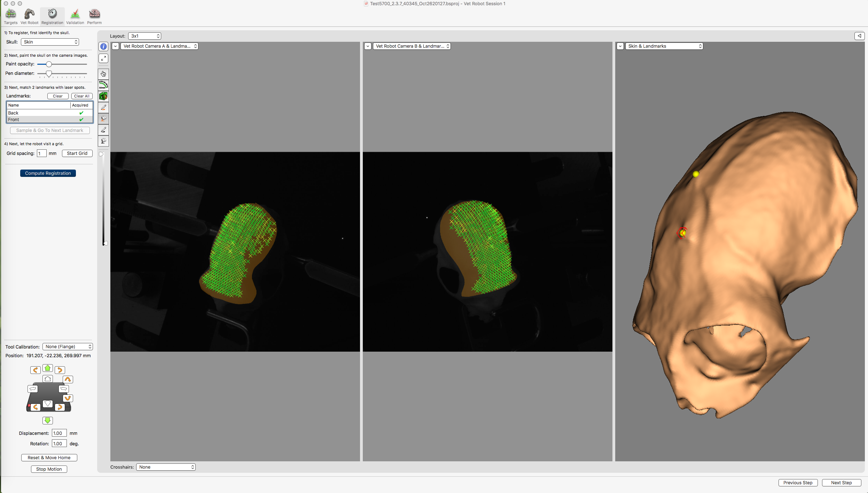
Task: Select the ruler distance measurement tool
Action: coord(103,85)
